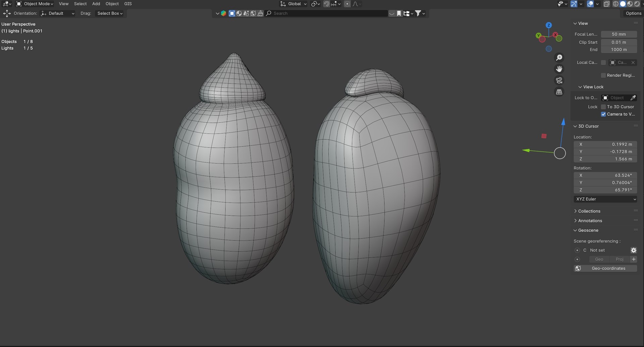644x347 pixels.
Task: Open Global transform orientation dropdown
Action: 293,4
